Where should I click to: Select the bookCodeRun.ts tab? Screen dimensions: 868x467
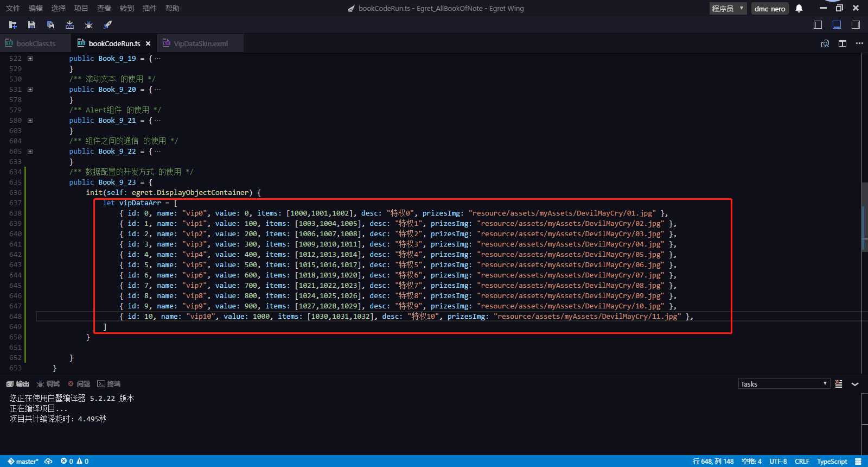[x=114, y=43]
